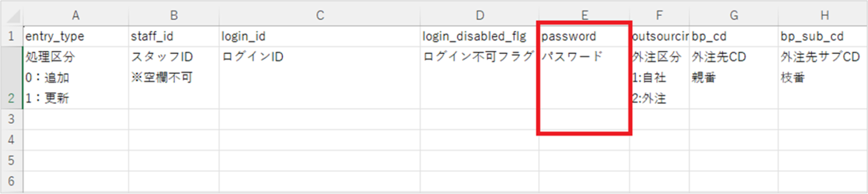
Task: Select row 6 header
Action: (12, 181)
